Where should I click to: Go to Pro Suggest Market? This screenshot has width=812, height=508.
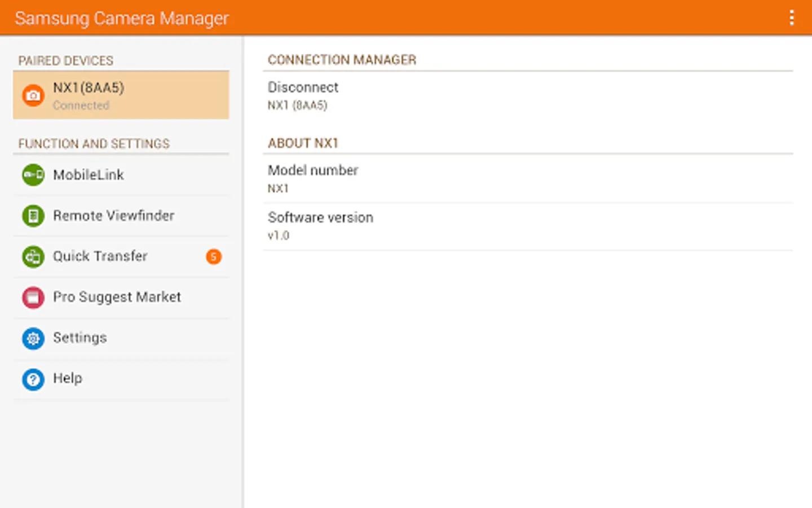(x=121, y=297)
